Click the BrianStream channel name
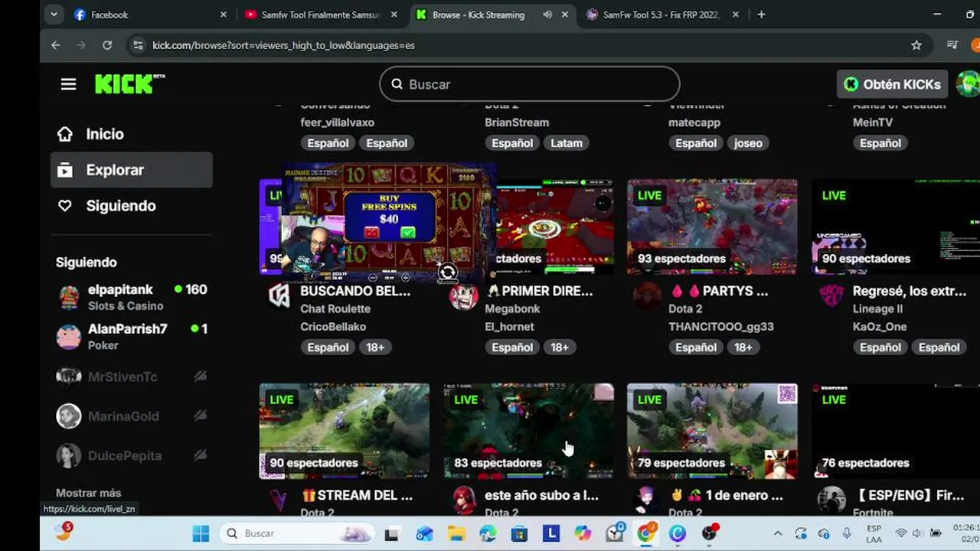Screen dimensions: 980x551 tap(517, 122)
